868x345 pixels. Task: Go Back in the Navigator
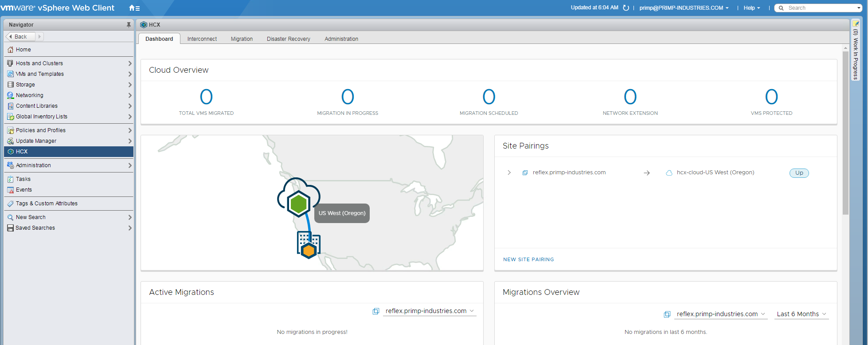[20, 37]
